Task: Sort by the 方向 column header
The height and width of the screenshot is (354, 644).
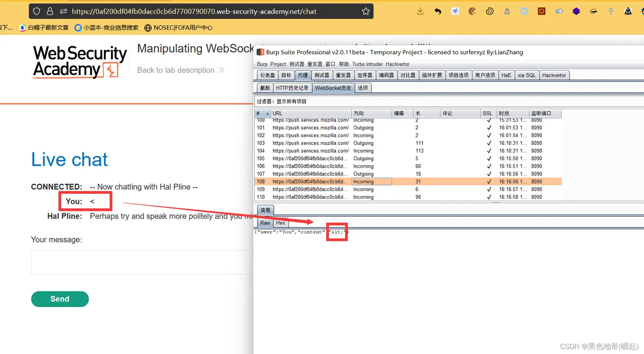Action: click(371, 113)
